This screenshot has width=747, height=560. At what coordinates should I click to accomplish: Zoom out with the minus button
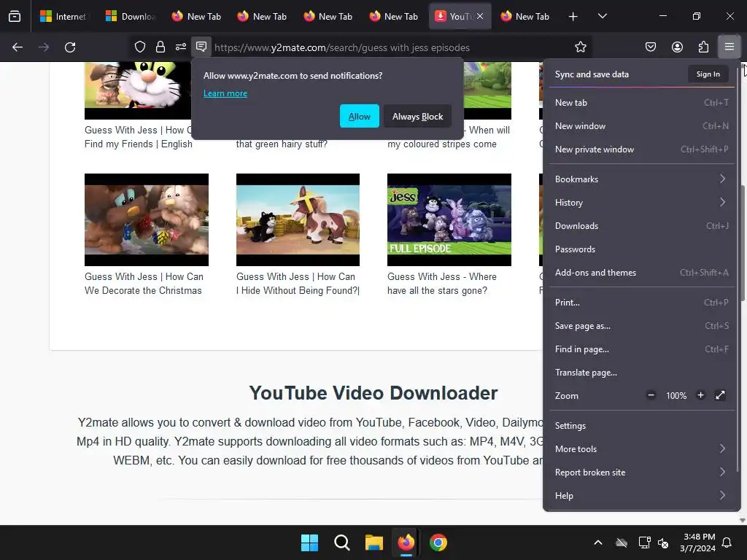[651, 395]
